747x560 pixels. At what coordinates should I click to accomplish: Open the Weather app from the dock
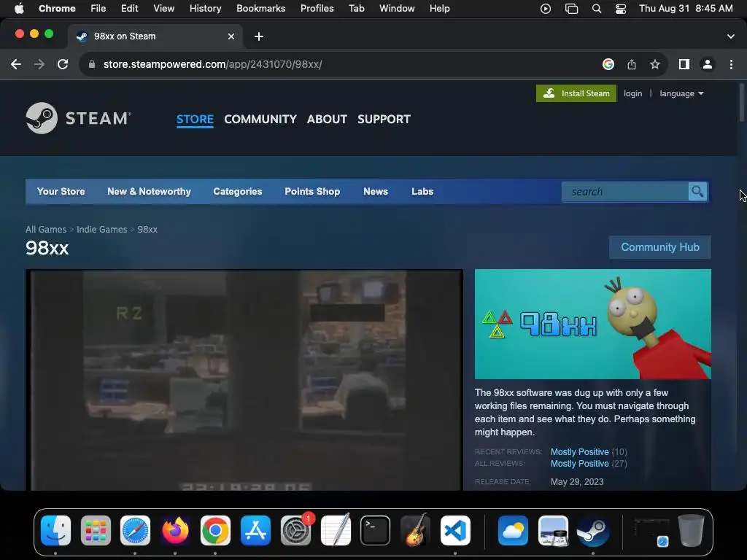point(513,530)
